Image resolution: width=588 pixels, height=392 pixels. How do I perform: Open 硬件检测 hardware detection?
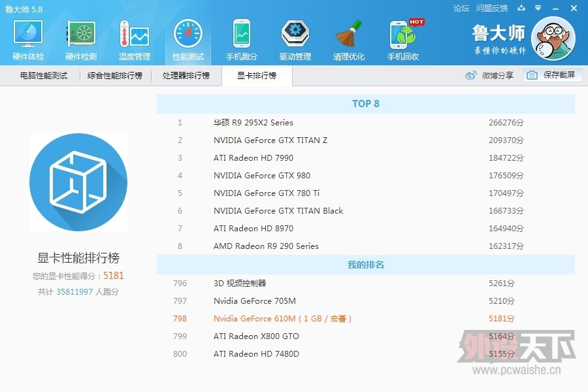pyautogui.click(x=81, y=41)
